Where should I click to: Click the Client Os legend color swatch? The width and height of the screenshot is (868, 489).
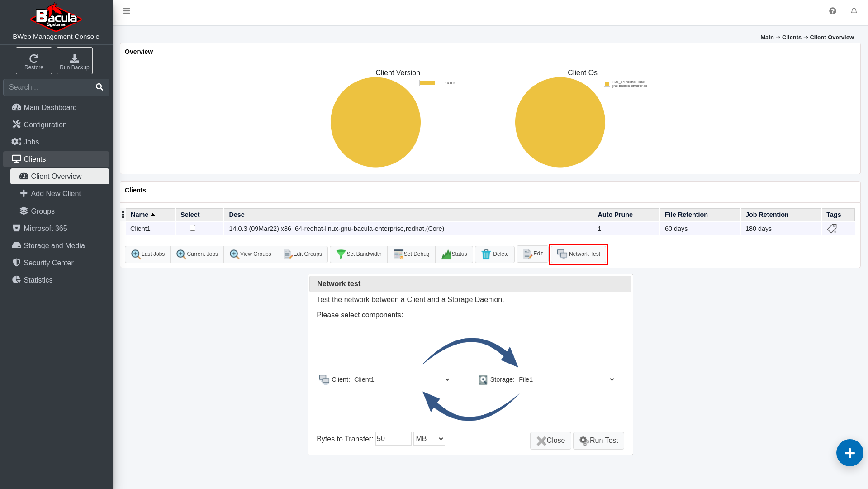pos(607,84)
